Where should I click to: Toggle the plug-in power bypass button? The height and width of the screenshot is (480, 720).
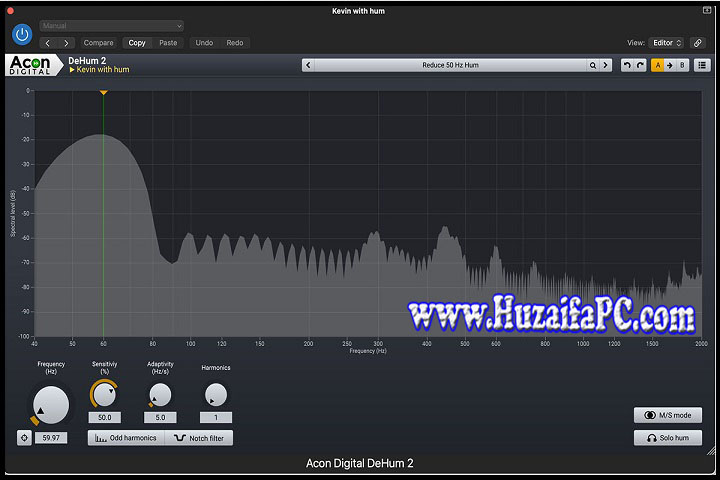point(22,34)
